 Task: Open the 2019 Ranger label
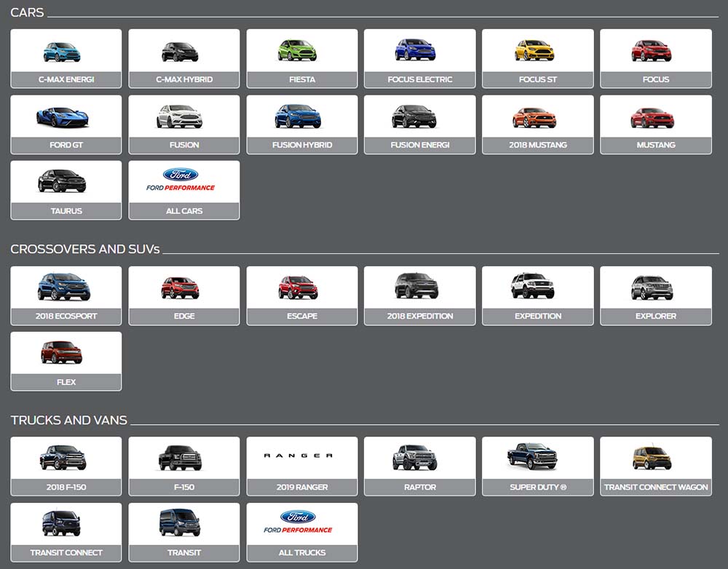tap(302, 487)
